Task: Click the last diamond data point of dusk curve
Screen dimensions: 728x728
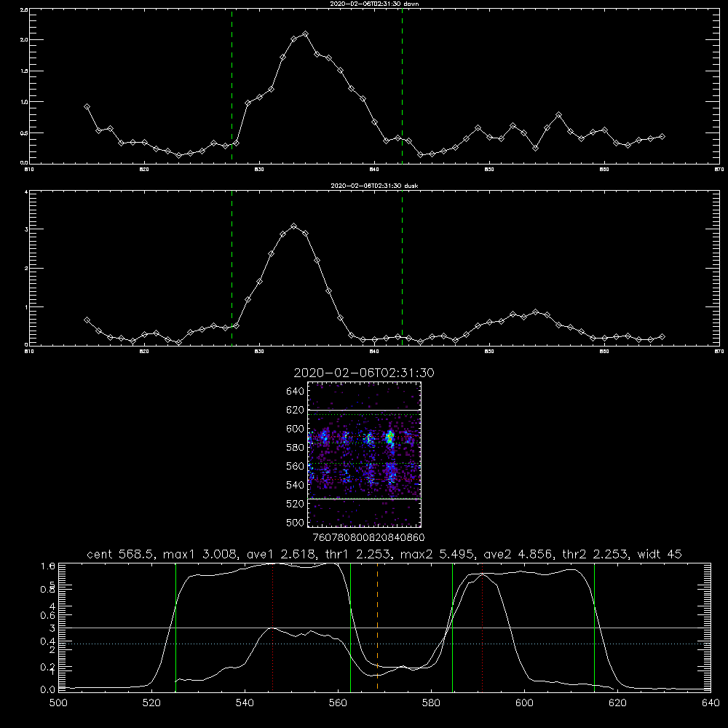Action: pos(662,336)
